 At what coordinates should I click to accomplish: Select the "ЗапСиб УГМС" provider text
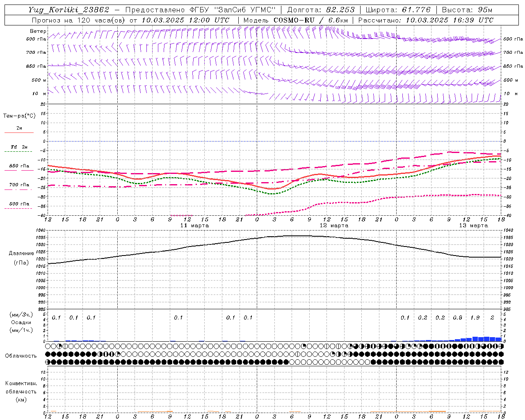244,10
